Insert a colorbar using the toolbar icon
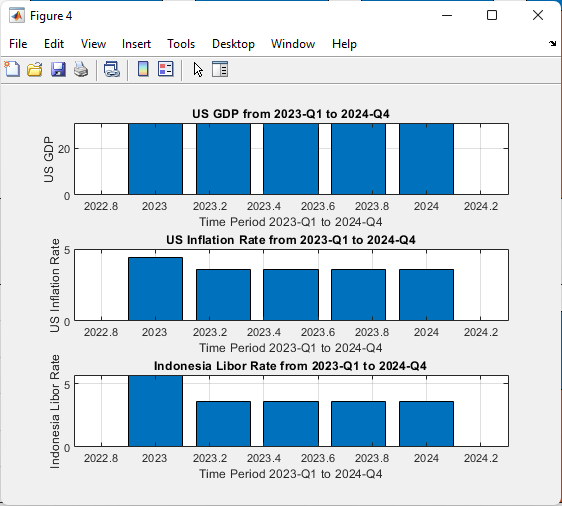Image resolution: width=562 pixels, height=506 pixels. coord(143,69)
